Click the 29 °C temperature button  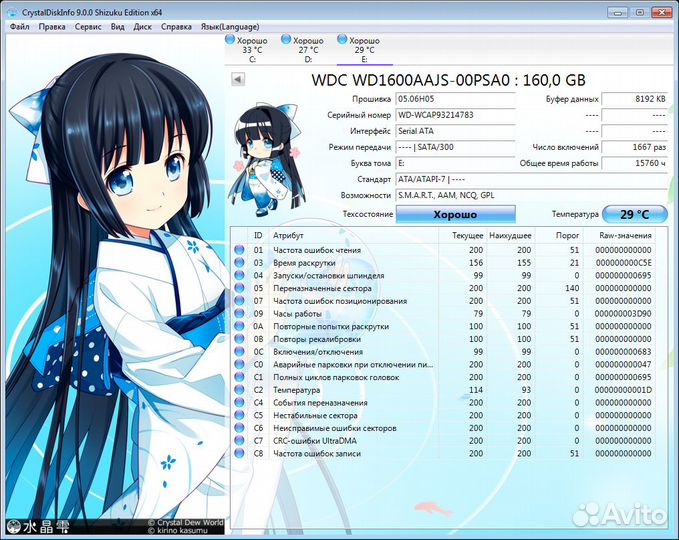(635, 214)
